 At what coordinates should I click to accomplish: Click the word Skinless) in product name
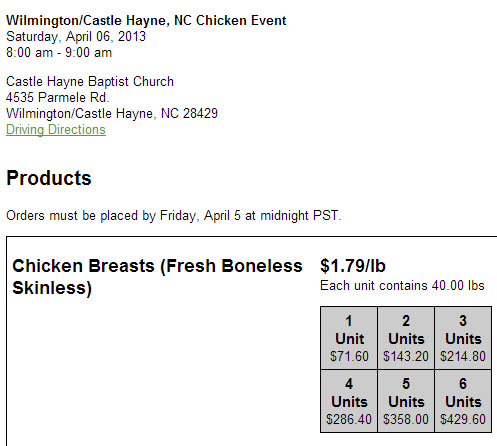tap(52, 288)
